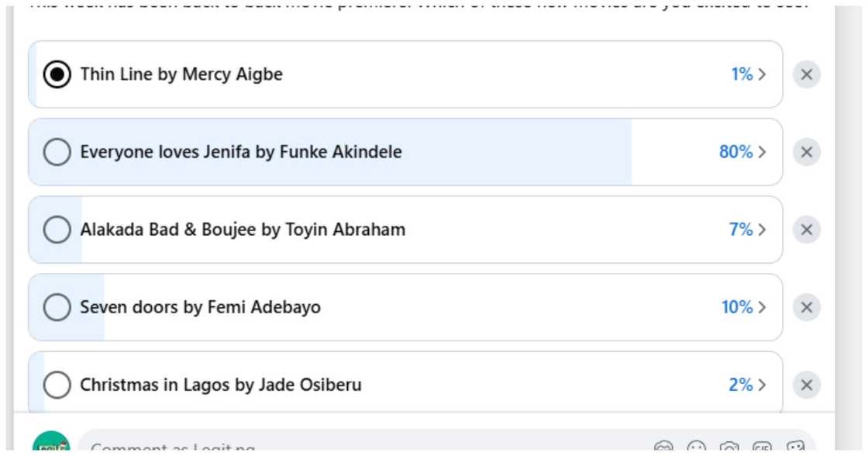Click the Comment as Logit.ng input field

[310, 448]
